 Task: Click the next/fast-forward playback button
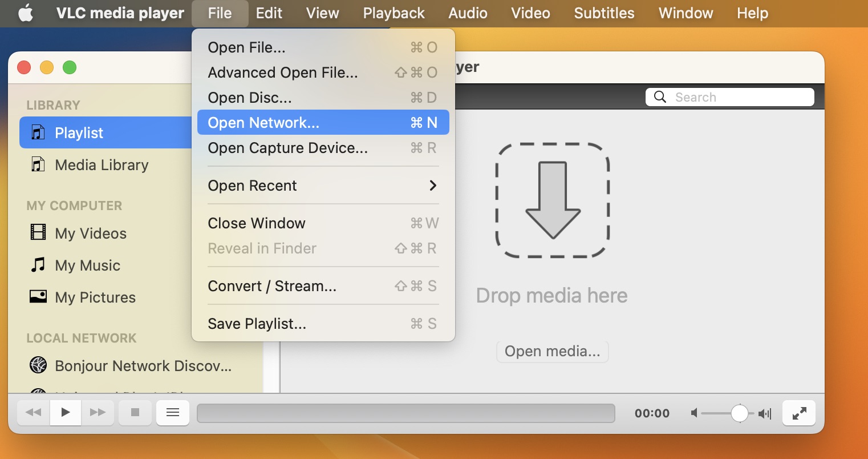pyautogui.click(x=98, y=412)
